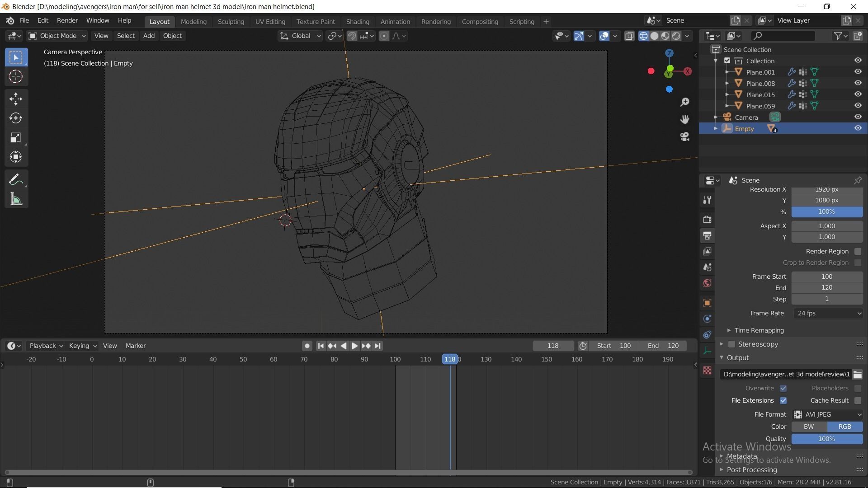Toggle Empty object visibility eye

click(858, 128)
